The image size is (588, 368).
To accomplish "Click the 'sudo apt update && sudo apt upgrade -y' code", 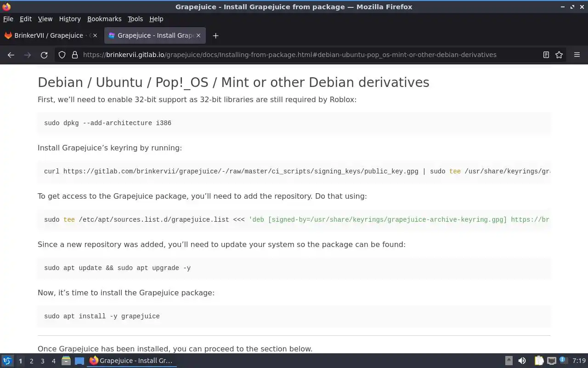I will tap(117, 268).
